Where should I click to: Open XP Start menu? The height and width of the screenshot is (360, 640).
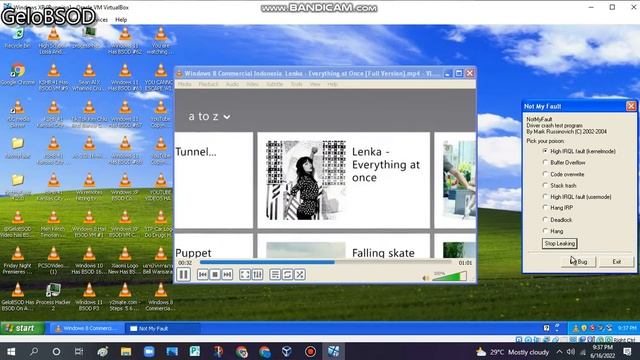pos(22,328)
